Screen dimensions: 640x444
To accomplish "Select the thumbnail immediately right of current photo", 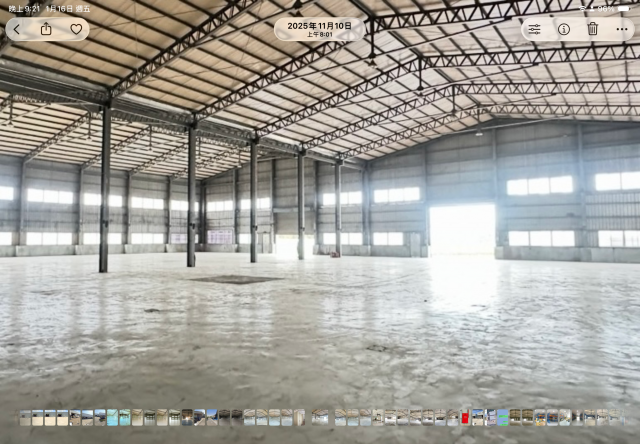I will 339,417.
